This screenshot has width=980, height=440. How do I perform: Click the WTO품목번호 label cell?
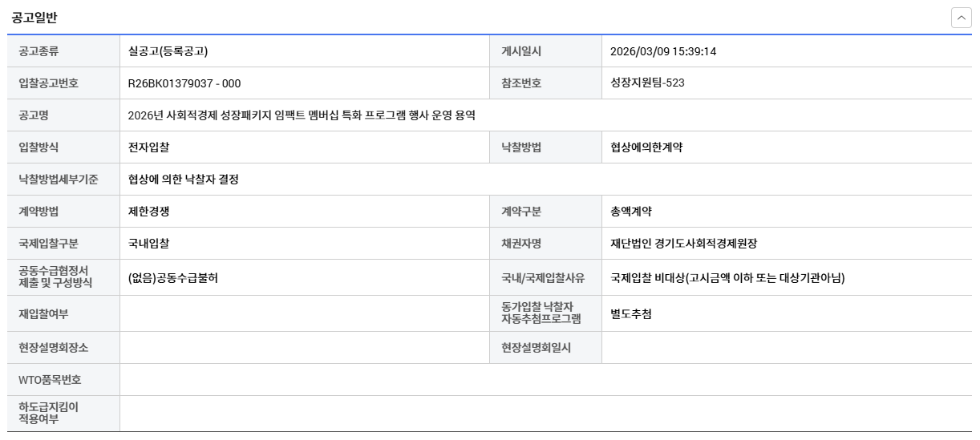(x=50, y=380)
